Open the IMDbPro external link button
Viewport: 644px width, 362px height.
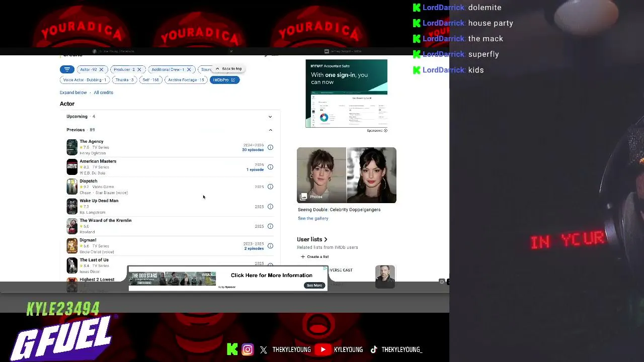click(224, 80)
